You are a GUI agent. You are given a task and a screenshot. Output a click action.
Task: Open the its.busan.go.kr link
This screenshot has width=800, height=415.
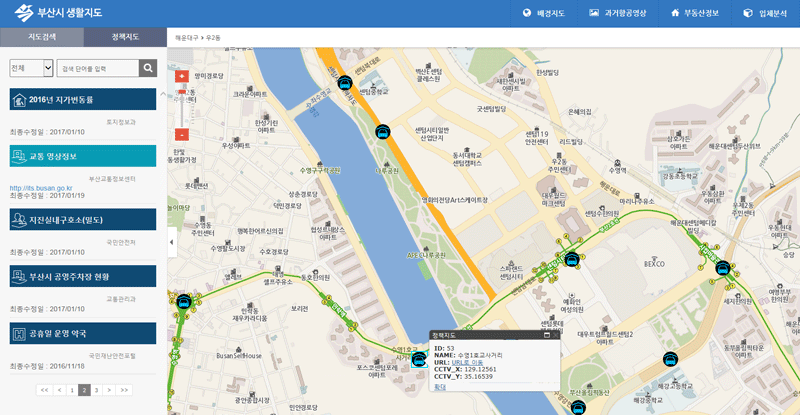tap(41, 187)
